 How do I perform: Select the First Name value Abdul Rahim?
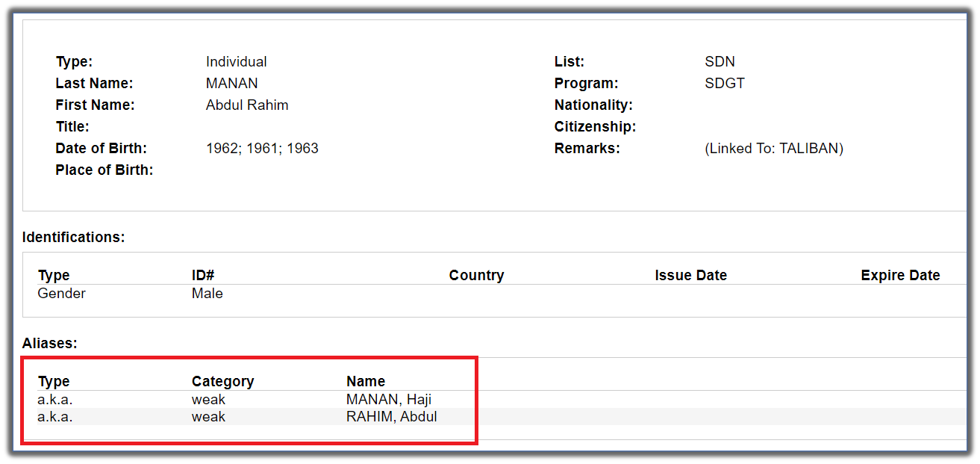coord(246,105)
